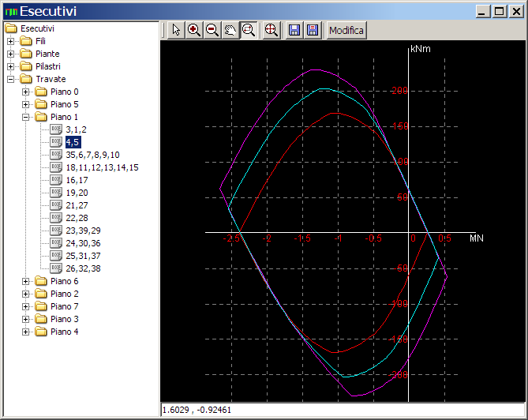Click the DXF icon beside 24,30,36

pyautogui.click(x=56, y=243)
